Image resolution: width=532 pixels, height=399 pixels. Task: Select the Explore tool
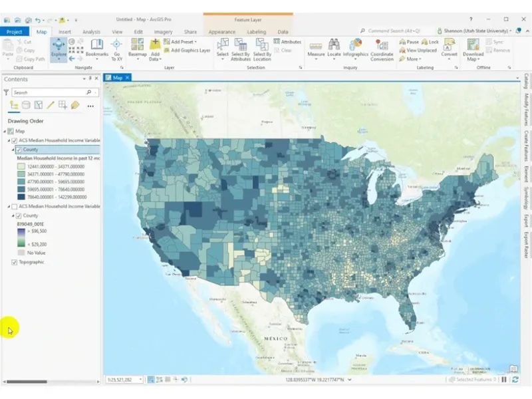(x=59, y=47)
